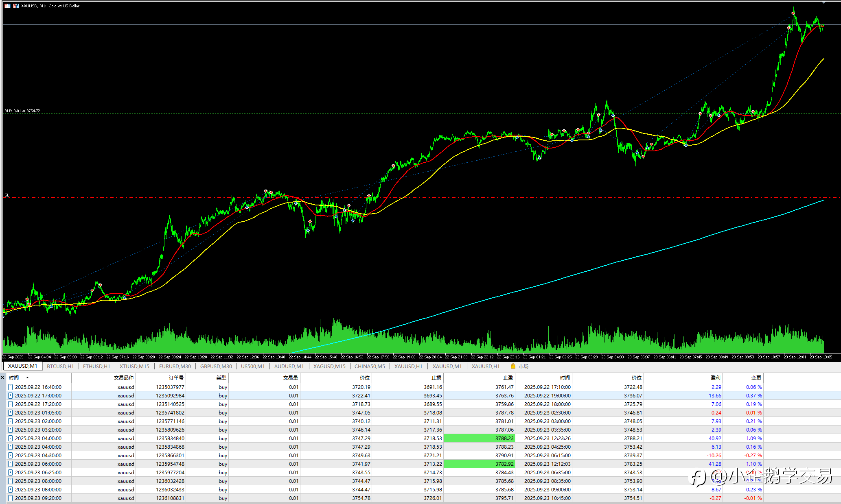Viewport: 841px width, 504px height.
Task: Click the market bag icon in the tab bar
Action: (x=513, y=366)
